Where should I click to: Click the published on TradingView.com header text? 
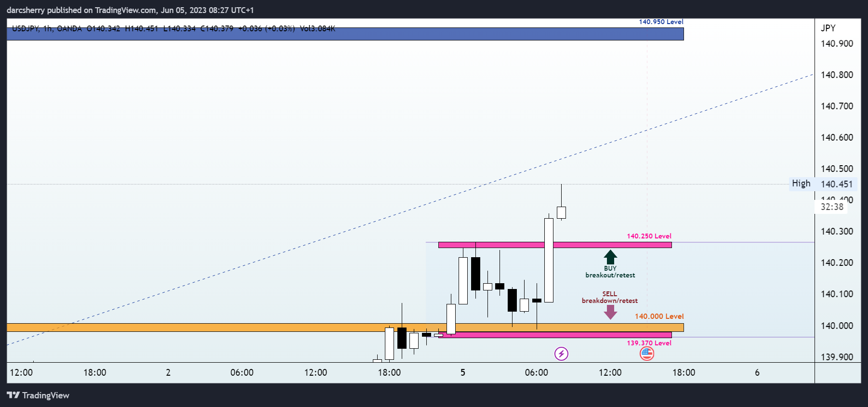[130, 10]
